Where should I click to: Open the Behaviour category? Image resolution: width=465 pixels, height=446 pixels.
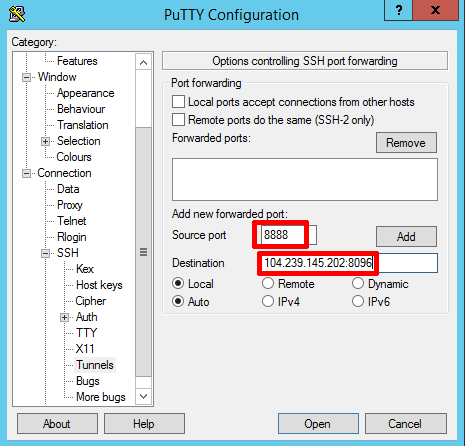click(x=81, y=109)
